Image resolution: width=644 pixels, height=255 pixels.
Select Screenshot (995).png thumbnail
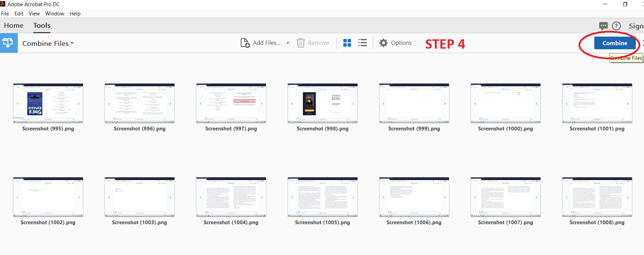[x=48, y=103]
